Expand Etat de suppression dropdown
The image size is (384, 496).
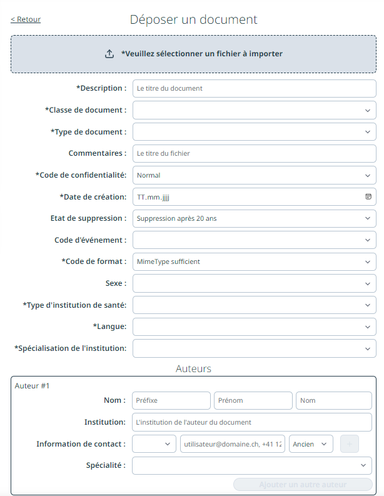coord(254,219)
